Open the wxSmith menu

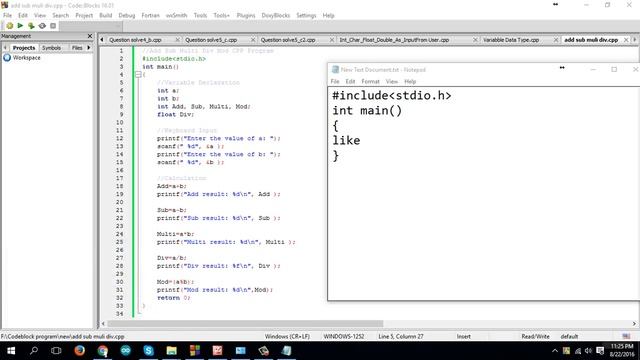pos(176,15)
